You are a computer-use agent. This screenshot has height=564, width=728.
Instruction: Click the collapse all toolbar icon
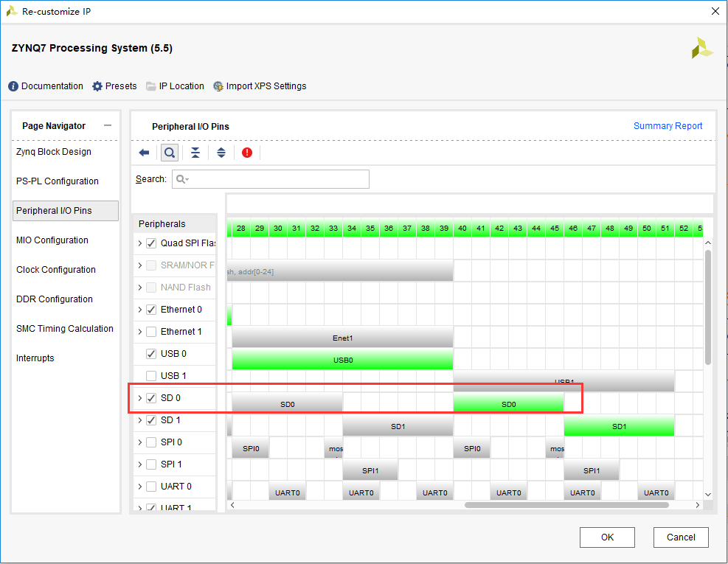195,153
